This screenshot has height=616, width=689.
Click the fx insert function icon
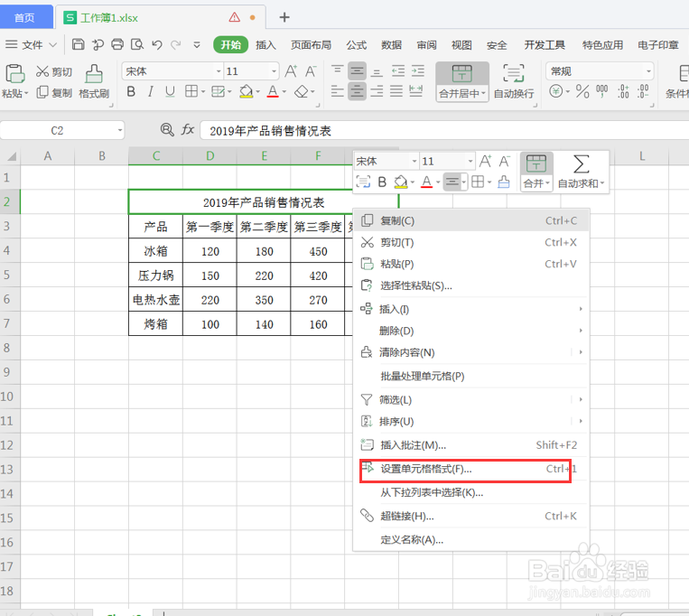pyautogui.click(x=188, y=130)
